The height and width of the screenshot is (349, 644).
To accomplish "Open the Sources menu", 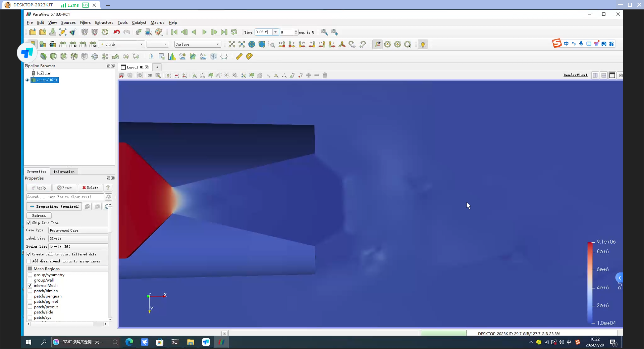I will tap(68, 22).
